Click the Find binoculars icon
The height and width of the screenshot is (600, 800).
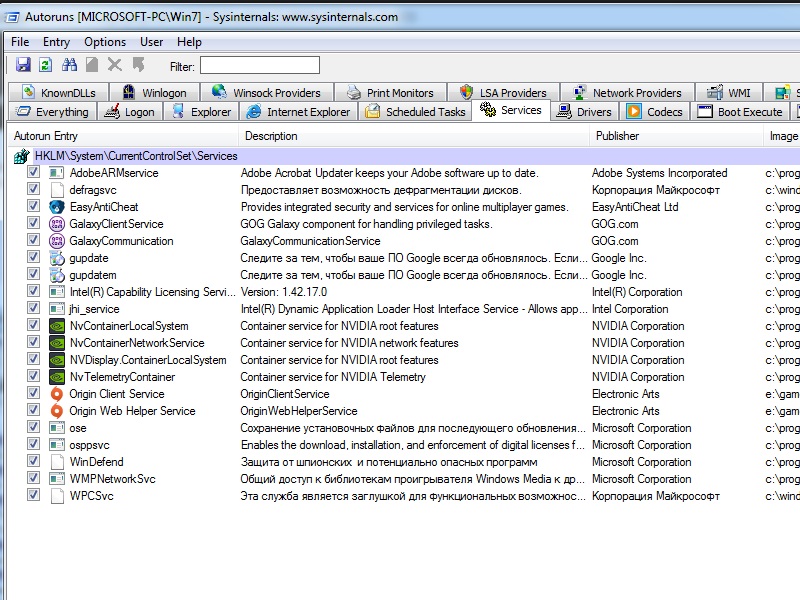tap(70, 65)
